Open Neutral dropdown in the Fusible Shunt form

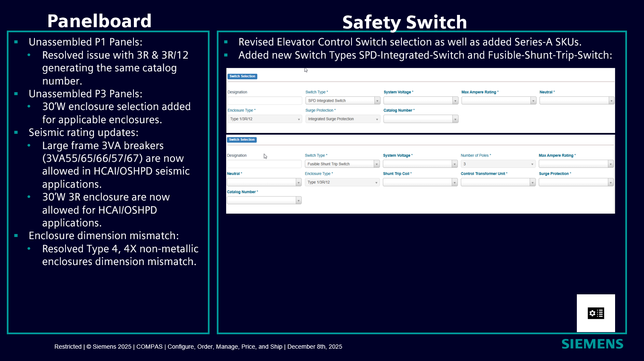coord(264,182)
